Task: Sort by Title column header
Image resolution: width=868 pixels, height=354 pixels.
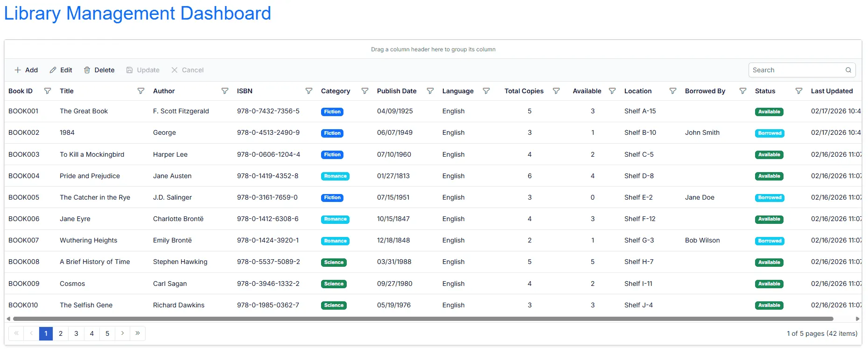Action: pyautogui.click(x=67, y=91)
